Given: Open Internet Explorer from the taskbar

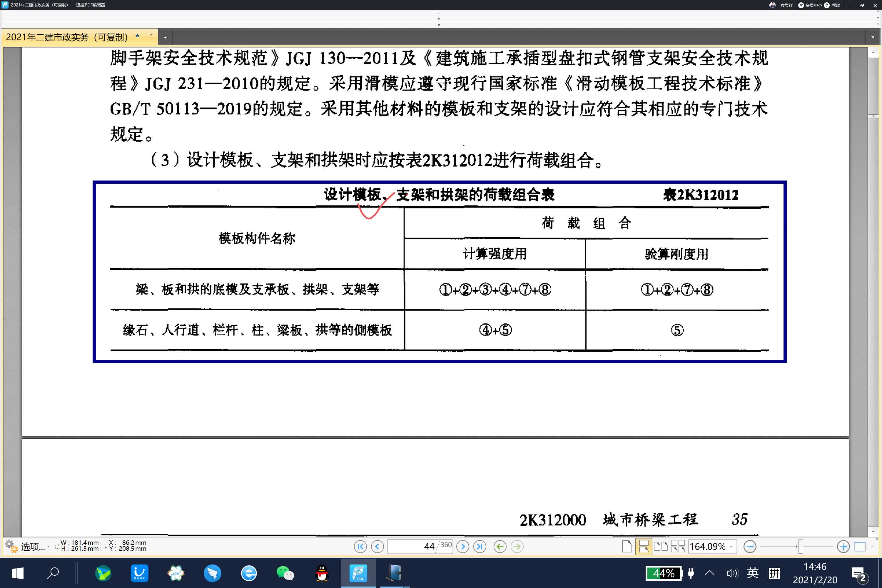Looking at the screenshot, I should pyautogui.click(x=249, y=573).
